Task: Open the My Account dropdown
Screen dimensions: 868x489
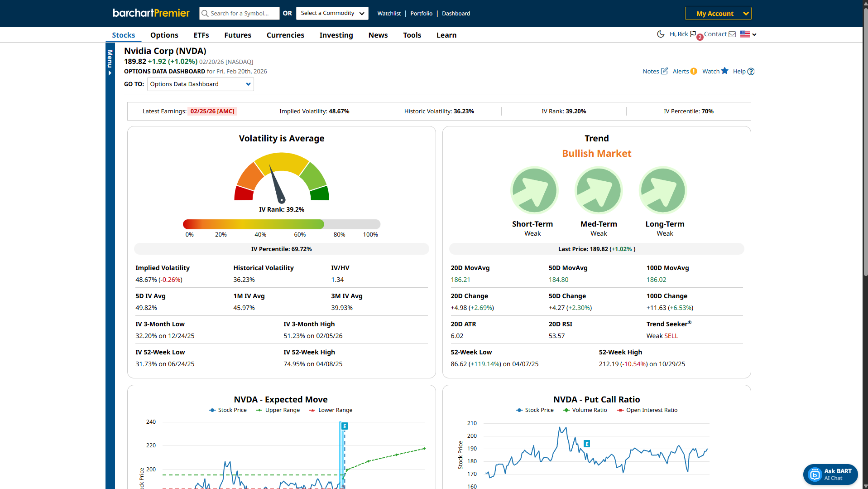Action: tap(718, 14)
